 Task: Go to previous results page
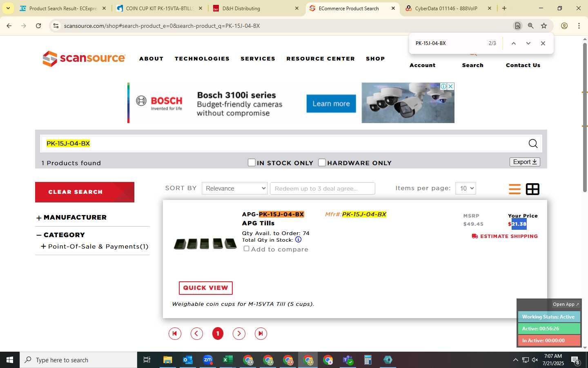196,334
